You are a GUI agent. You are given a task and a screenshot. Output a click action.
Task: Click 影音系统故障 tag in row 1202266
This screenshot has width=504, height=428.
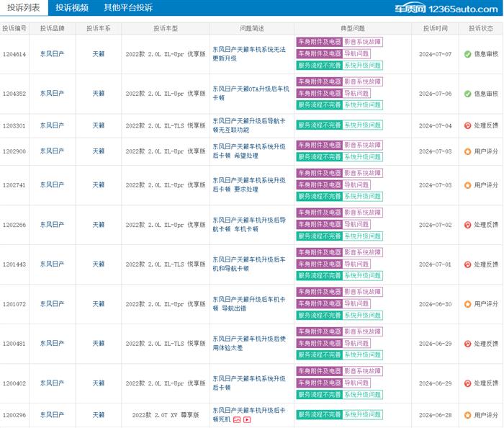363,213
